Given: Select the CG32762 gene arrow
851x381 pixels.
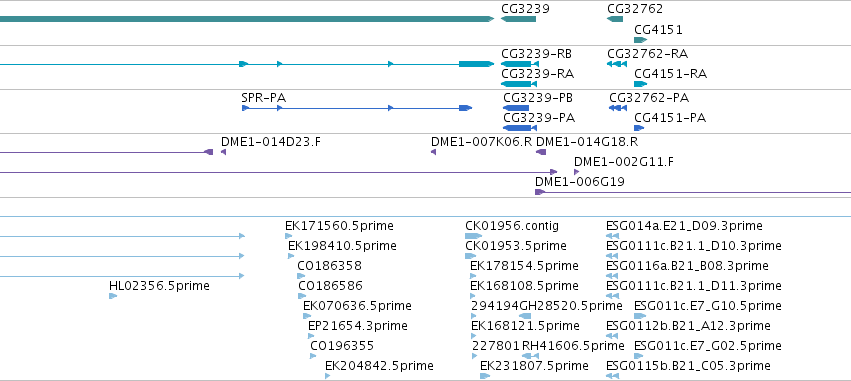Looking at the screenshot, I should (x=615, y=19).
